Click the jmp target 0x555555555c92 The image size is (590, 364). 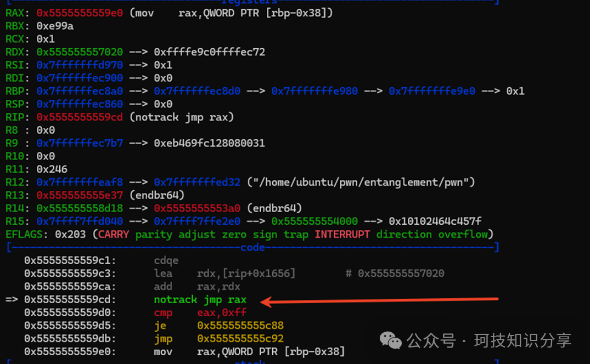240,339
